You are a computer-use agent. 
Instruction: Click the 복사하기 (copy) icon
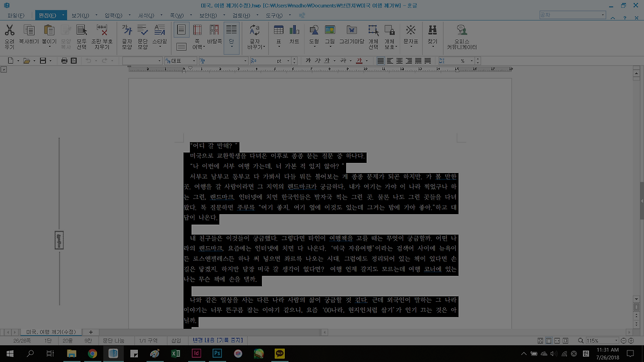click(x=29, y=30)
